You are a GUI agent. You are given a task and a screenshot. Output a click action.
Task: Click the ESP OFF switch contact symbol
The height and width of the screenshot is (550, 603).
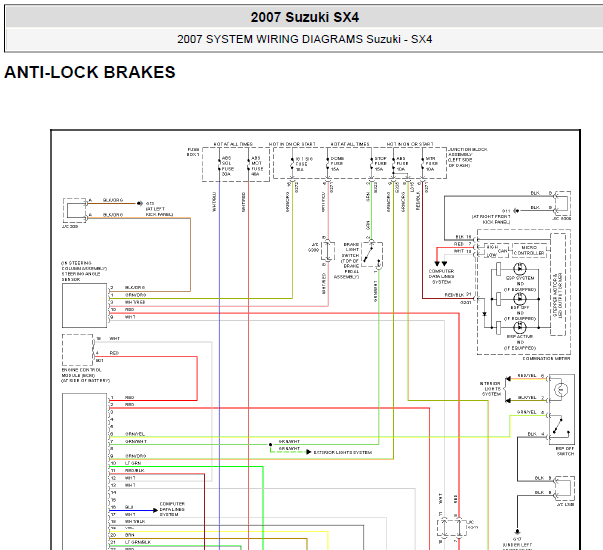[560, 428]
